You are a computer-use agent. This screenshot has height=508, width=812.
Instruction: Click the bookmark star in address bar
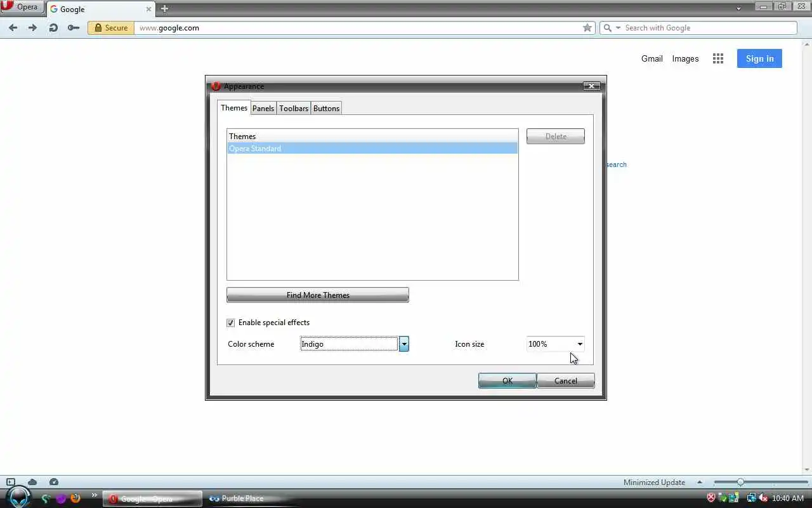(x=587, y=28)
